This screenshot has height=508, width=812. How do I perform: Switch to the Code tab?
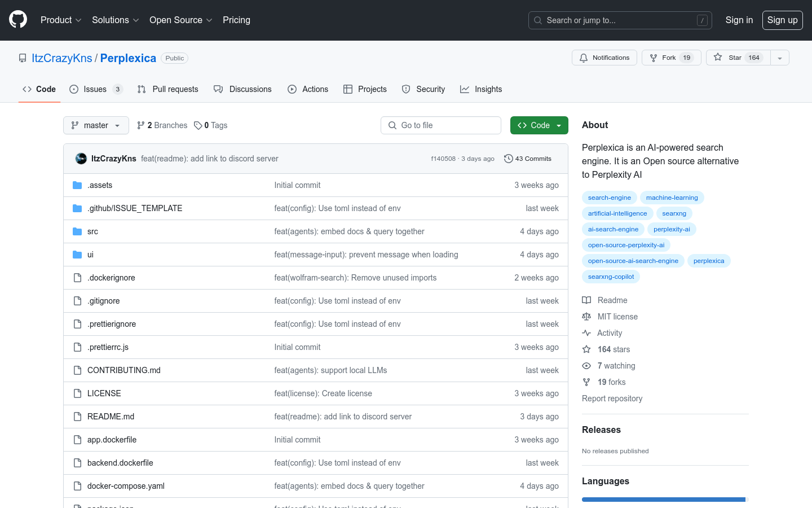[39, 89]
